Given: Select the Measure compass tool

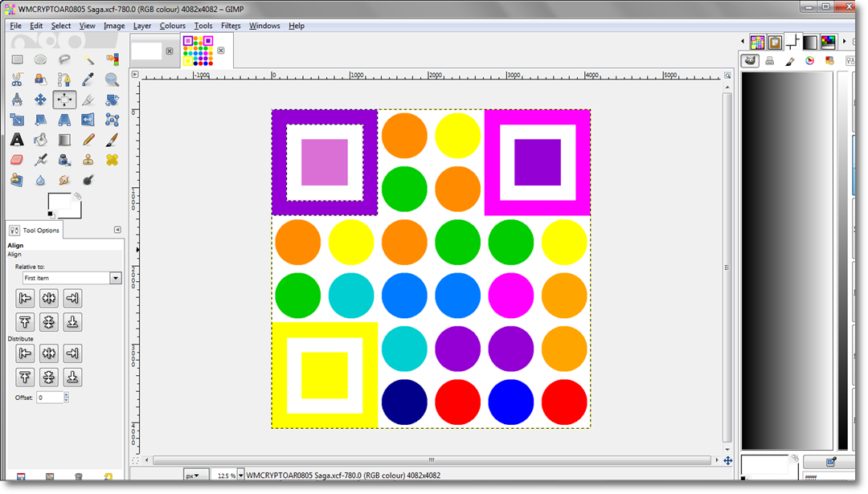Looking at the screenshot, I should tap(17, 100).
